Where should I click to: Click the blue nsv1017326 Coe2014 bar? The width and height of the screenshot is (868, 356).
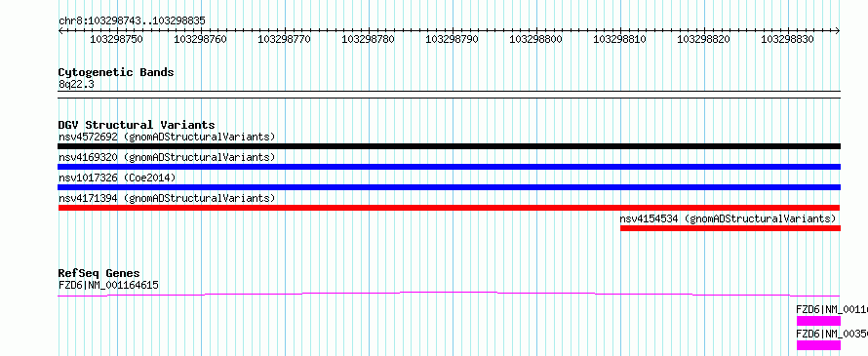(x=449, y=187)
